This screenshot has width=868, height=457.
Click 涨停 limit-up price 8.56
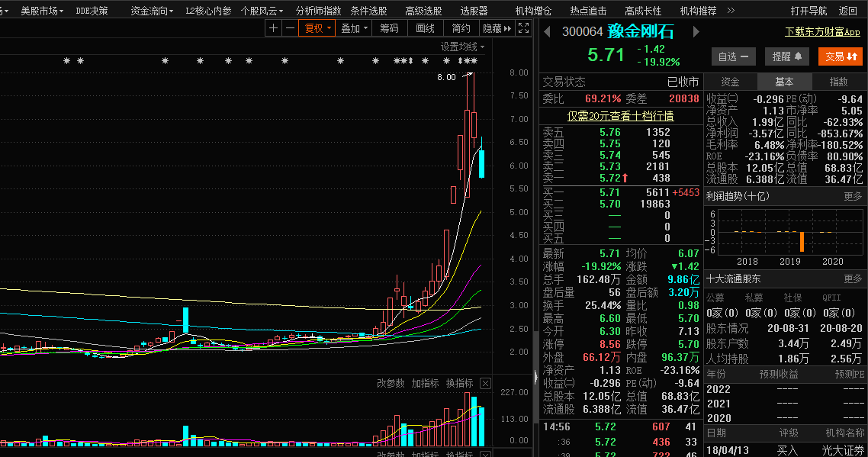pyautogui.click(x=610, y=344)
